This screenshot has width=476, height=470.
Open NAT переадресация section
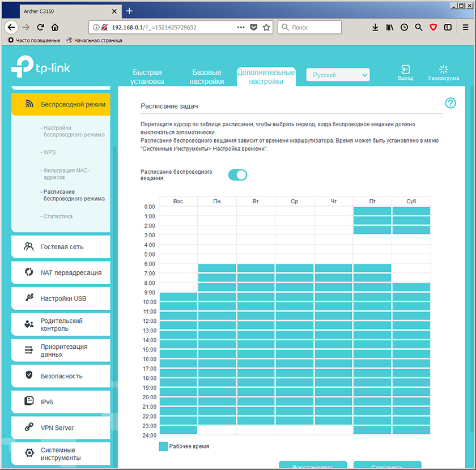point(61,272)
